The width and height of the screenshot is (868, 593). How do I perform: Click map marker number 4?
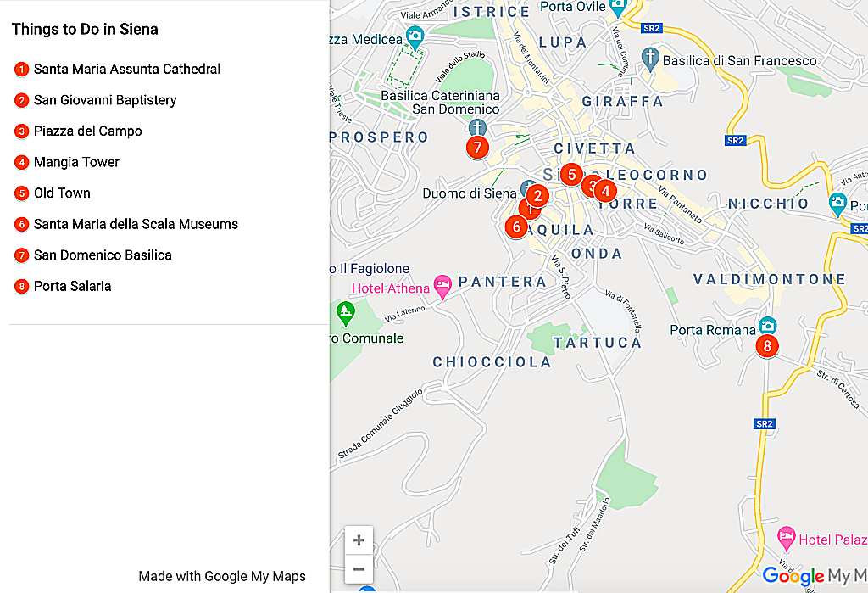pos(605,191)
